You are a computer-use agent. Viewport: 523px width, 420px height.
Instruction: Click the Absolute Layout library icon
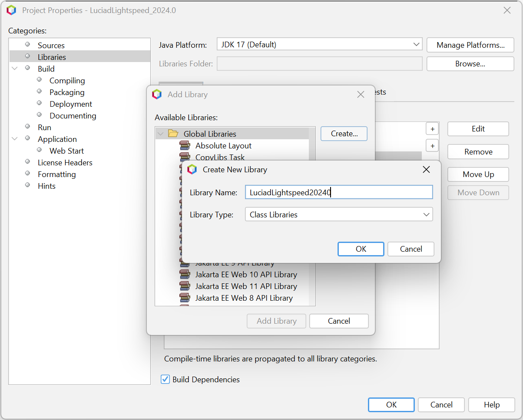185,146
